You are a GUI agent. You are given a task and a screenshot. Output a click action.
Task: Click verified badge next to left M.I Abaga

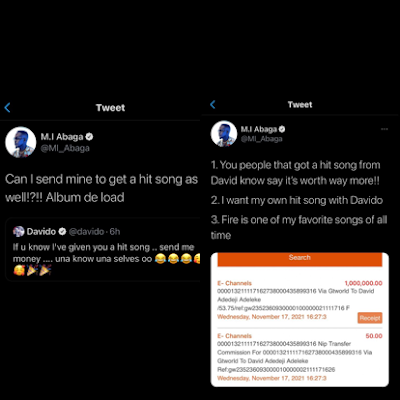(89, 137)
